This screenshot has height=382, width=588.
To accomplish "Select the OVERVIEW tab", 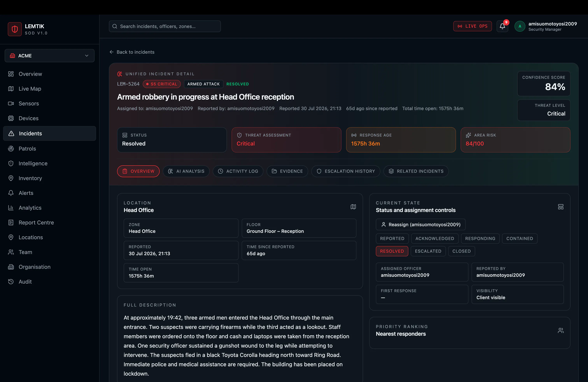I will click(x=138, y=171).
